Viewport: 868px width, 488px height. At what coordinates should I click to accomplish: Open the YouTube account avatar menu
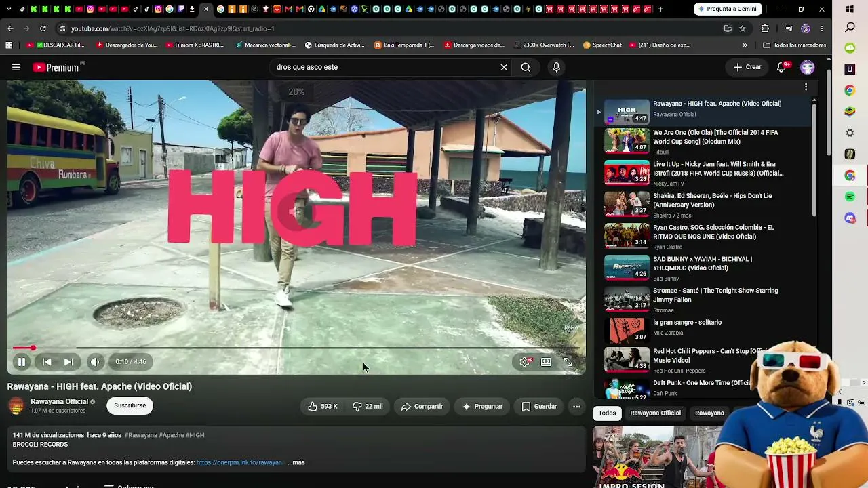(807, 67)
